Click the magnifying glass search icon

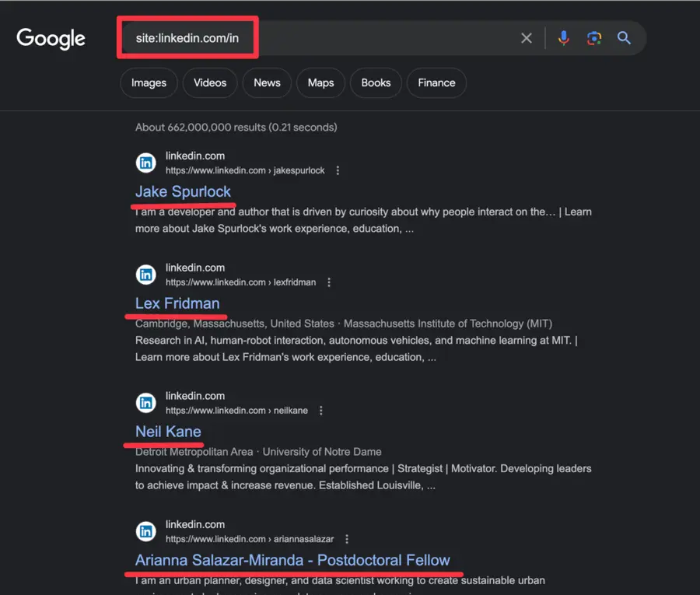tap(624, 37)
